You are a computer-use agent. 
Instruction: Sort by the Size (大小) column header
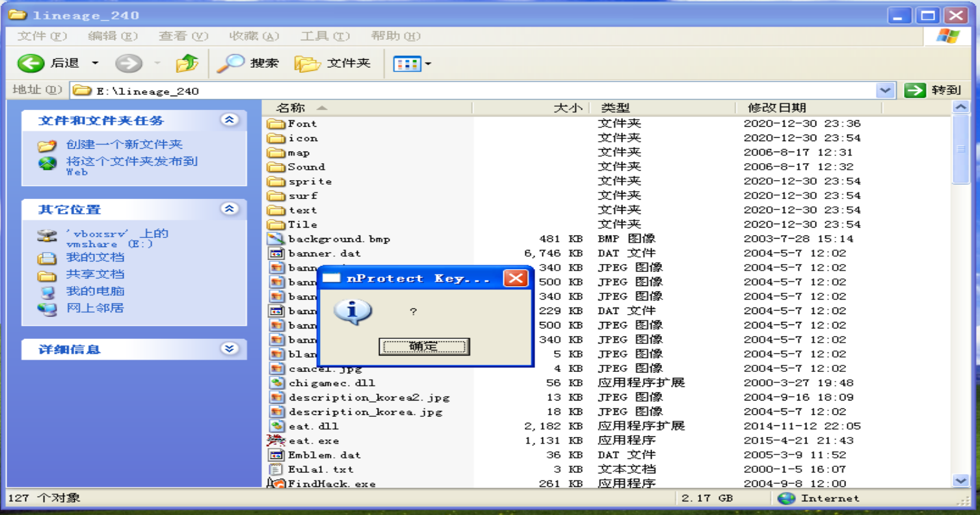[x=531, y=108]
